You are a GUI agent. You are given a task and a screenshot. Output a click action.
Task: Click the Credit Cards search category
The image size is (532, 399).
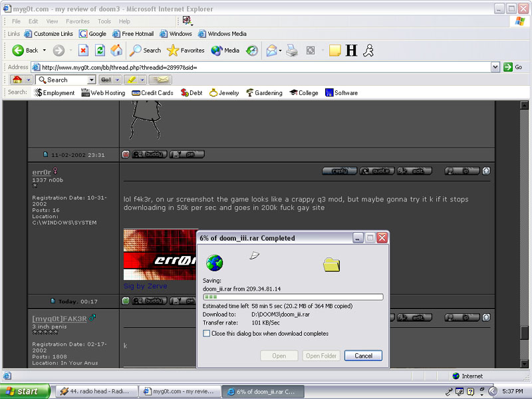152,92
